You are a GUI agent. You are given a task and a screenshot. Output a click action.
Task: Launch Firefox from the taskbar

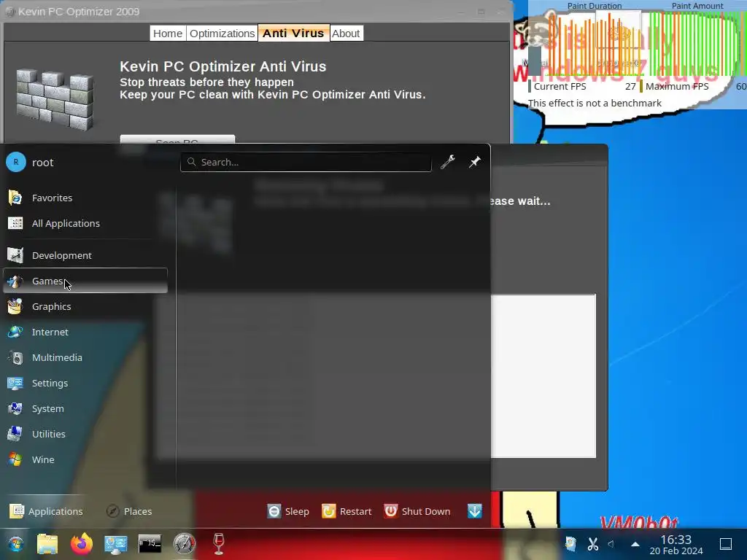coord(82,544)
